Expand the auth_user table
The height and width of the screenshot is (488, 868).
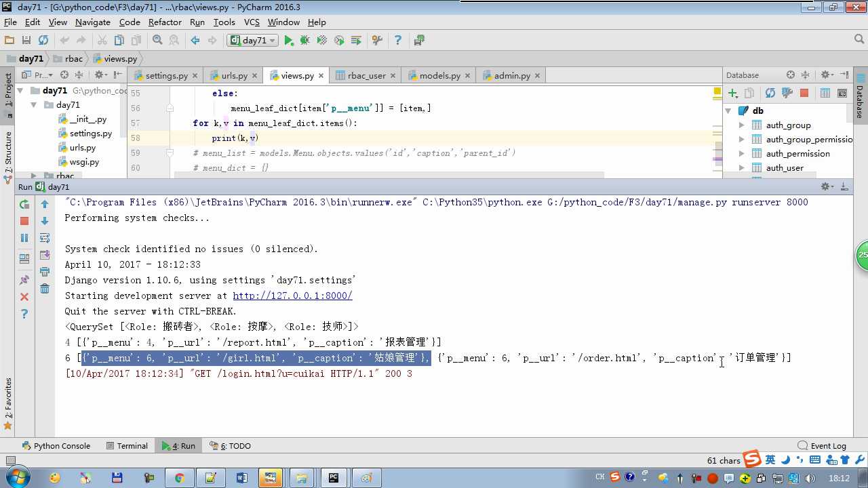click(741, 167)
